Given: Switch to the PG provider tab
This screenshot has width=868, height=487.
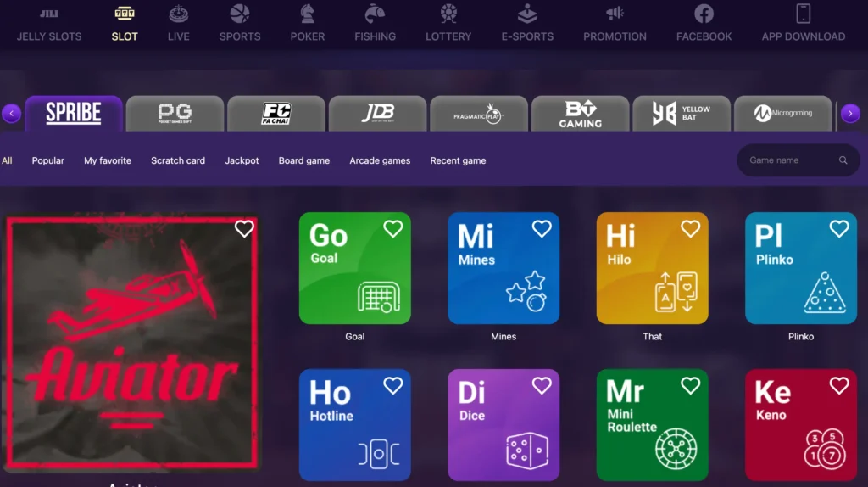Looking at the screenshot, I should click(175, 114).
